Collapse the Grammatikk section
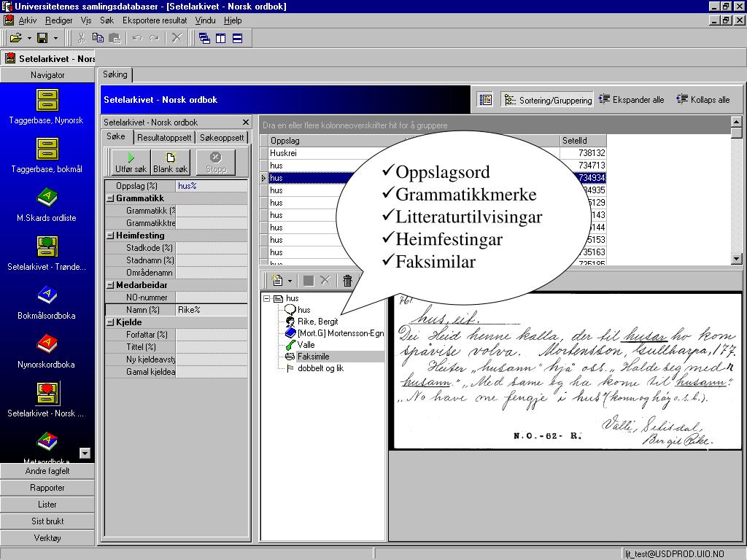 tap(110, 198)
